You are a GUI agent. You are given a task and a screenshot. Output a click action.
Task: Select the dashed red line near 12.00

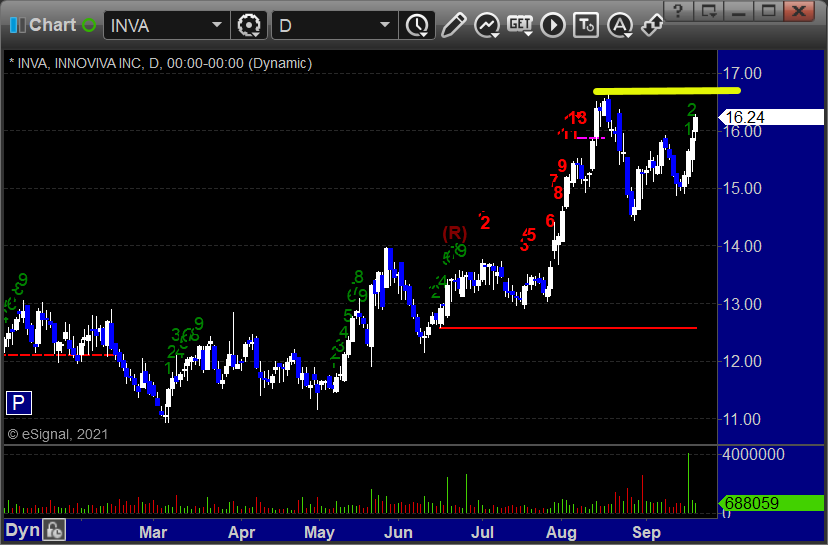click(58, 355)
